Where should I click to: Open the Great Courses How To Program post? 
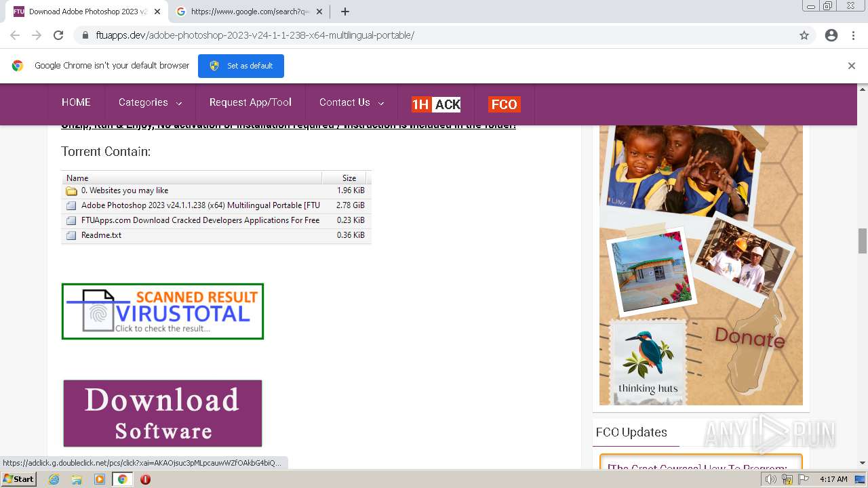point(697,468)
